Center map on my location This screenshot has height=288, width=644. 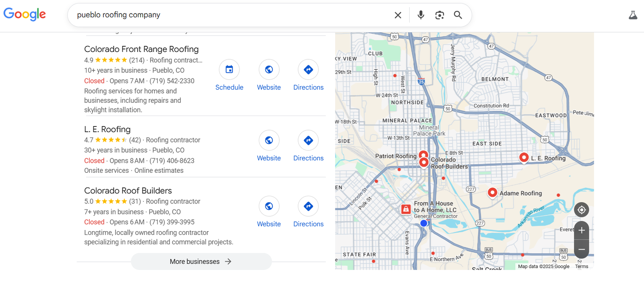(x=581, y=210)
